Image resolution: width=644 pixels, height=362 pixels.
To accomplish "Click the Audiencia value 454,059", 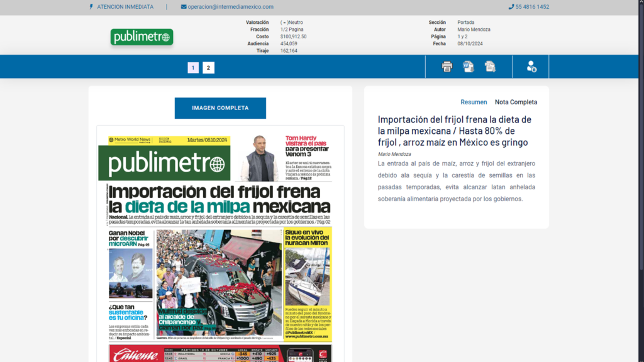I will [x=289, y=43].
